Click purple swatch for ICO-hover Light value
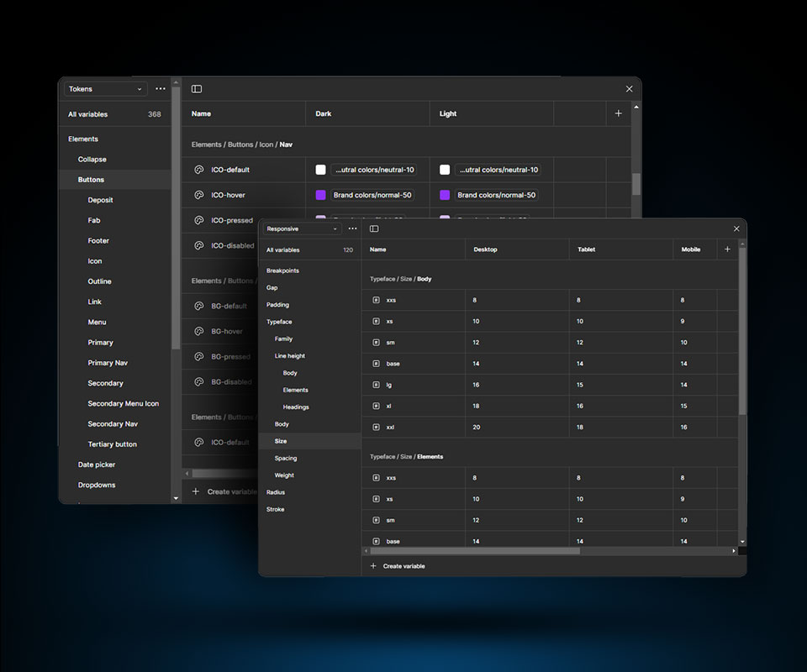Image resolution: width=807 pixels, height=672 pixels. click(445, 195)
